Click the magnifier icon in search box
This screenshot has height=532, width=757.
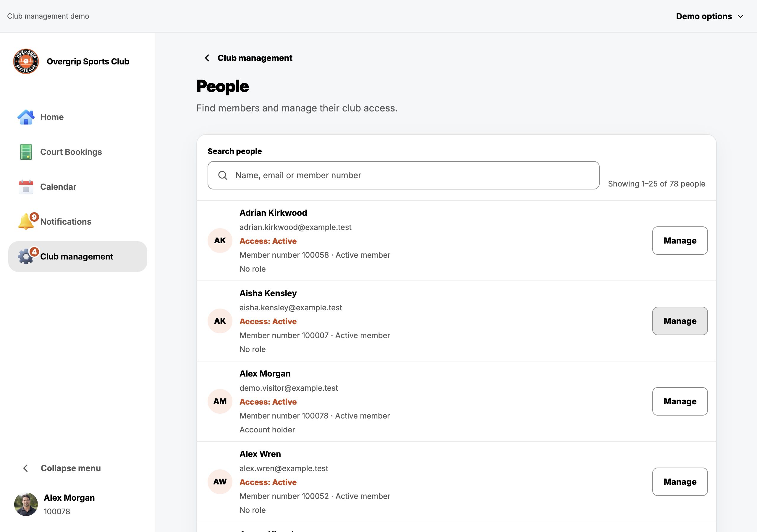[223, 175]
